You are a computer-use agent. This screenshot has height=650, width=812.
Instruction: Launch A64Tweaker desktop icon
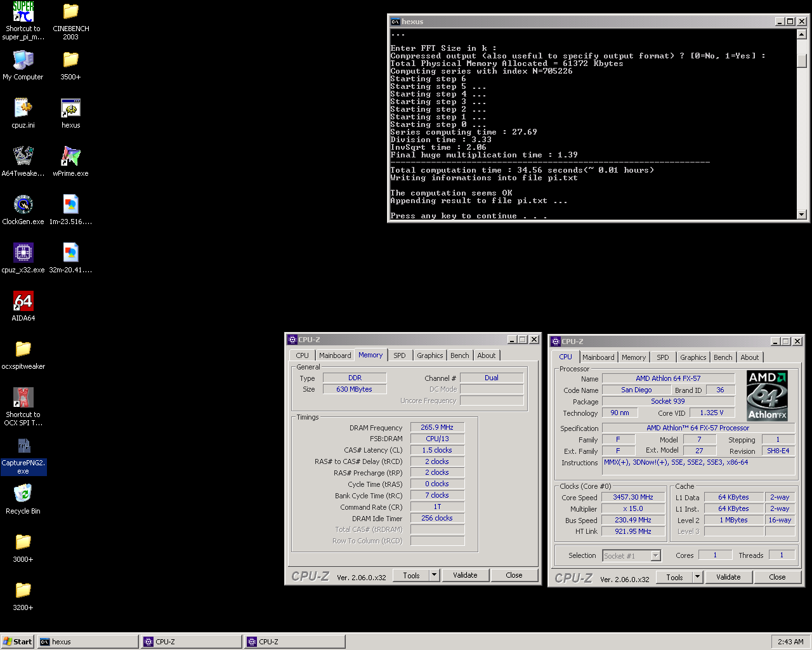[x=23, y=156]
